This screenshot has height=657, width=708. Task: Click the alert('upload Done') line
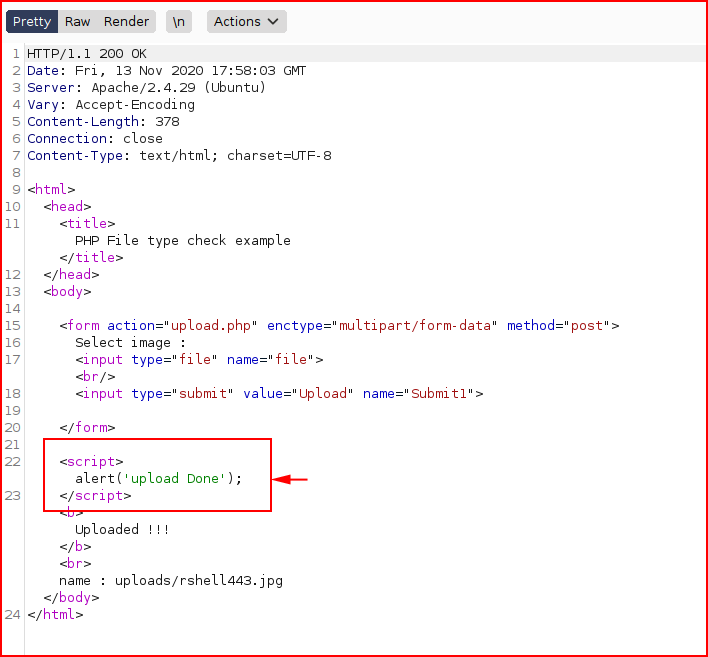click(158, 479)
